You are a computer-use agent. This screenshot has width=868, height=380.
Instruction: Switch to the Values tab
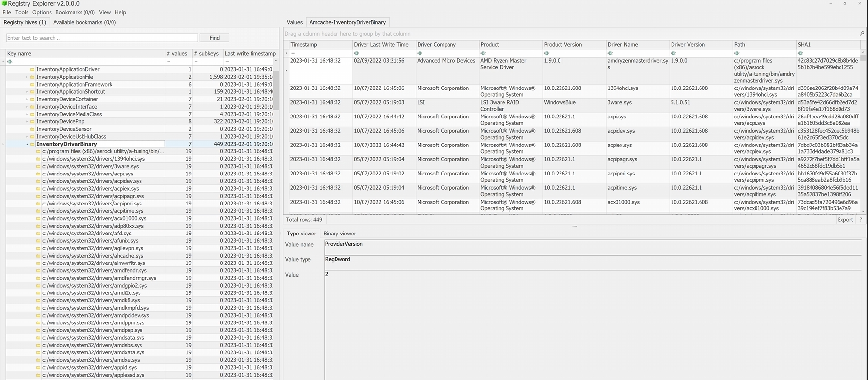[x=294, y=22]
